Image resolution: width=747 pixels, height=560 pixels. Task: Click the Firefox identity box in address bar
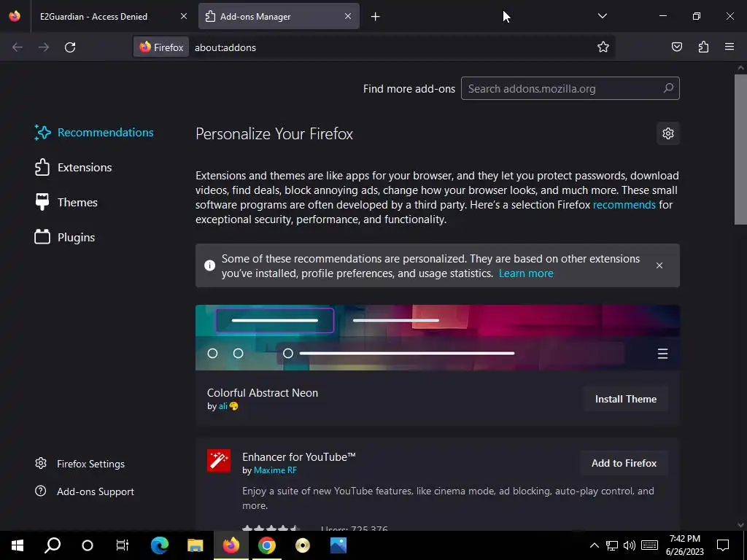coord(161,47)
